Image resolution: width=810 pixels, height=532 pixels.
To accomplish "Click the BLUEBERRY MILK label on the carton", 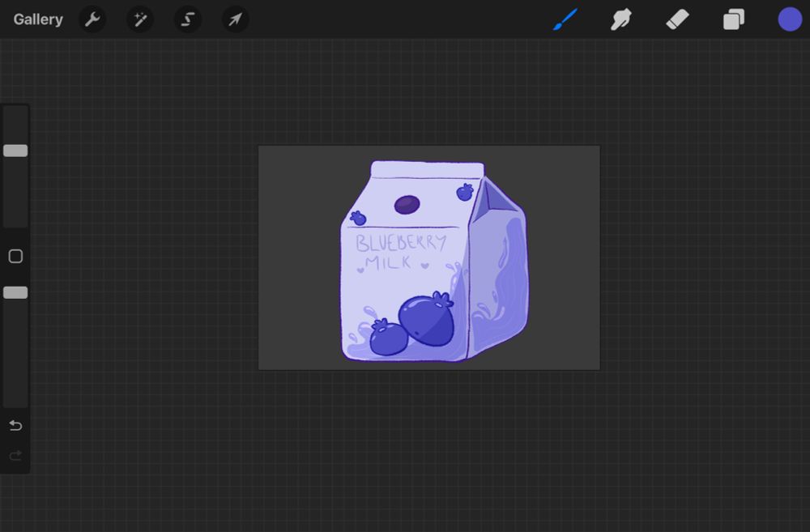I will [x=401, y=251].
